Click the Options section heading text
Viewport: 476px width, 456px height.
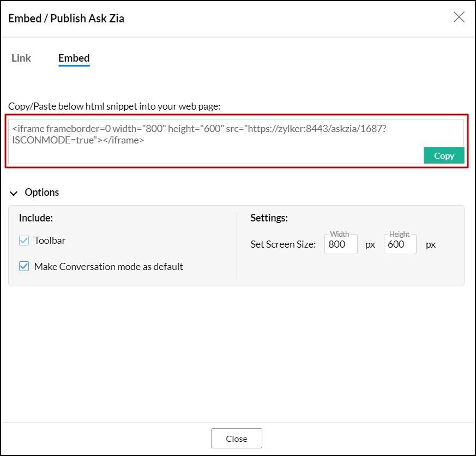click(42, 192)
